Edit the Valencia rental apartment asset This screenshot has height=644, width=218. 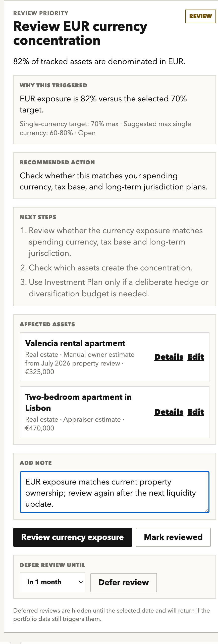[196, 357]
